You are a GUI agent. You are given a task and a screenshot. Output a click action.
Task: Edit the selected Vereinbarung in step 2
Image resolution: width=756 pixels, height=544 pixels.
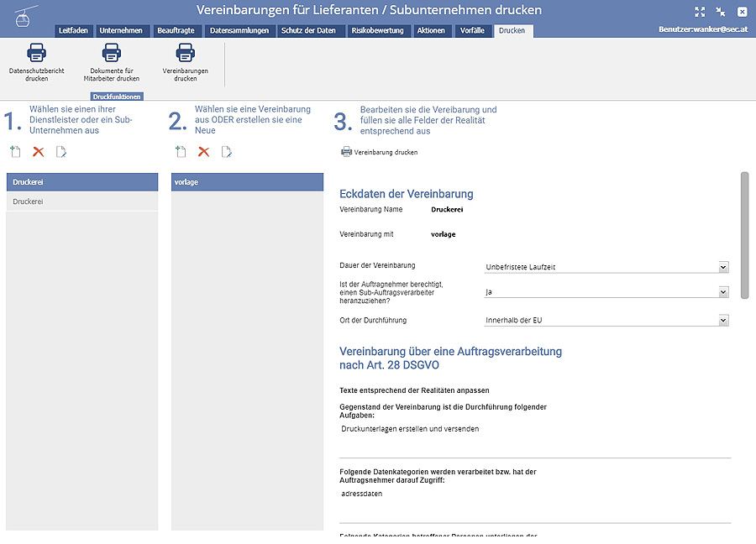click(x=227, y=152)
